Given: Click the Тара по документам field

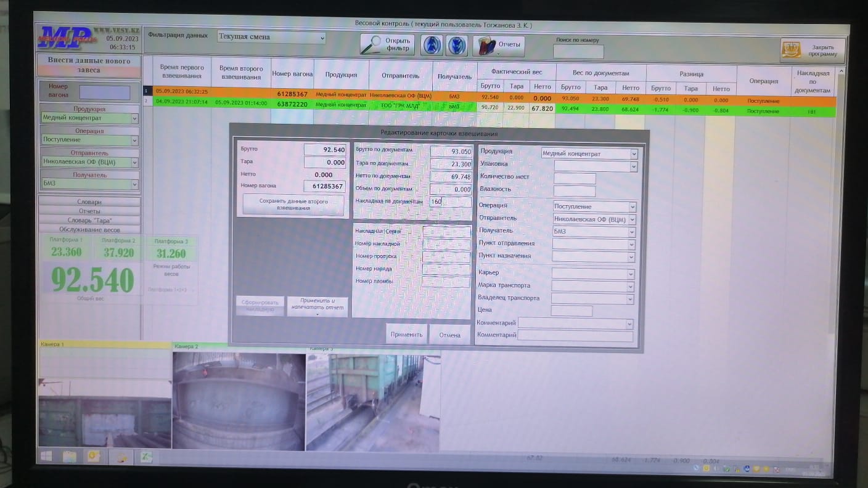Looking at the screenshot, I should [451, 164].
